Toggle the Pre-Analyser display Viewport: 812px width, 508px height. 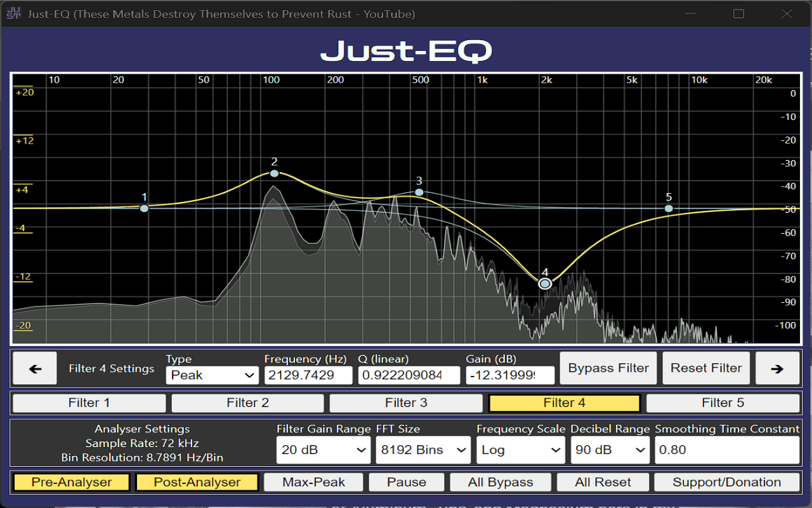point(71,482)
